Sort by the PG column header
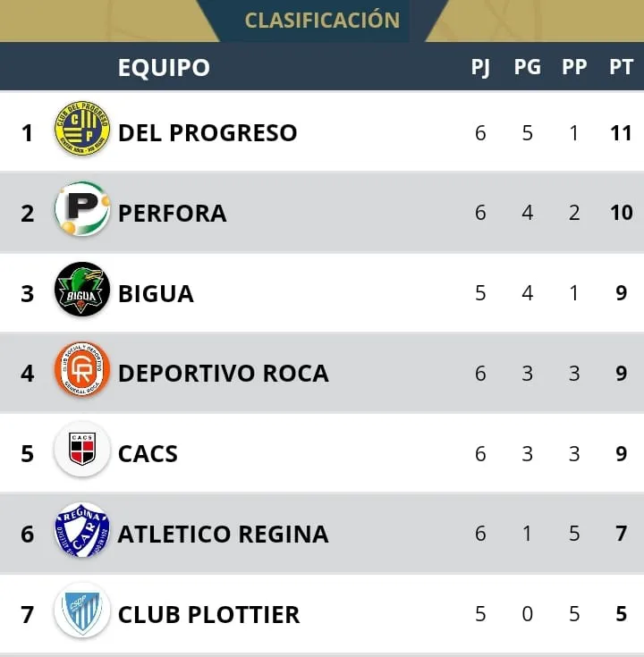 (x=527, y=68)
